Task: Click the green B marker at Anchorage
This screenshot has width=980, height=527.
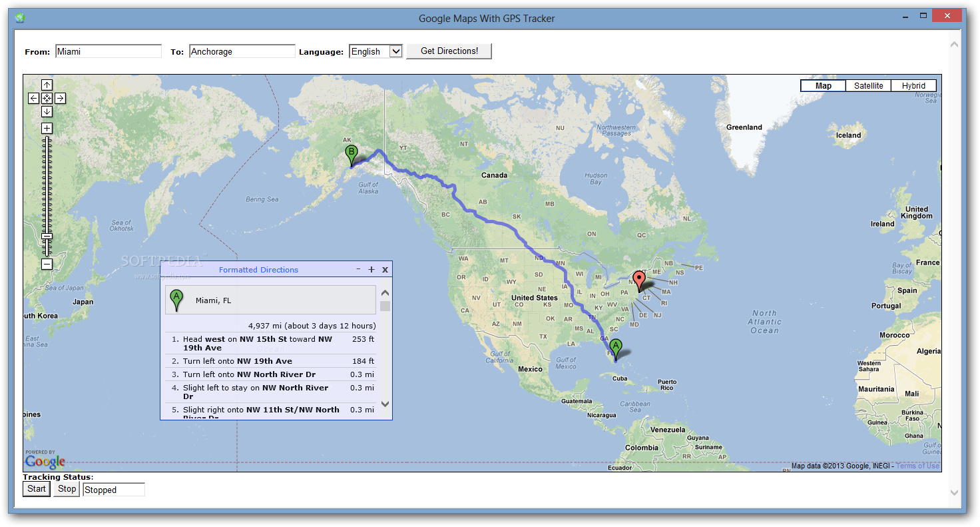Action: click(x=351, y=156)
